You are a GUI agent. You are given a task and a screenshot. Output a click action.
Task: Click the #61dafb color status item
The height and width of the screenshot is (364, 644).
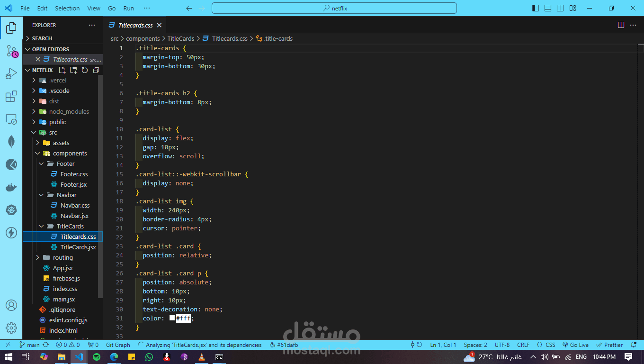tap(284, 345)
